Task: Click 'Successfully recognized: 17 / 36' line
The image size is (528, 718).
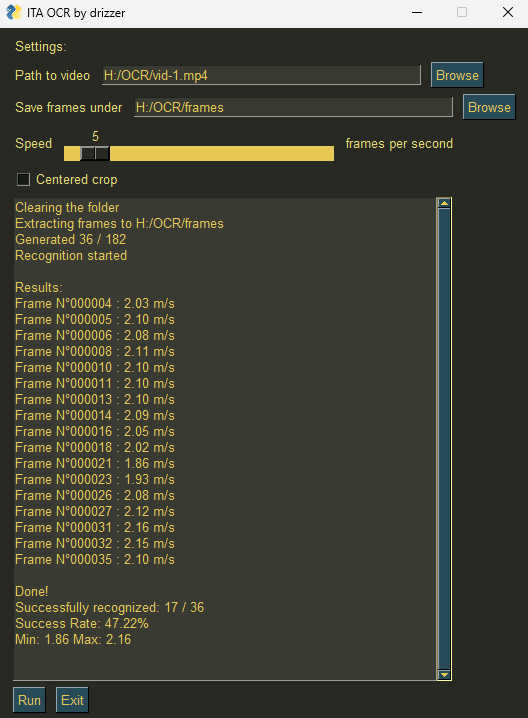Action: [109, 608]
